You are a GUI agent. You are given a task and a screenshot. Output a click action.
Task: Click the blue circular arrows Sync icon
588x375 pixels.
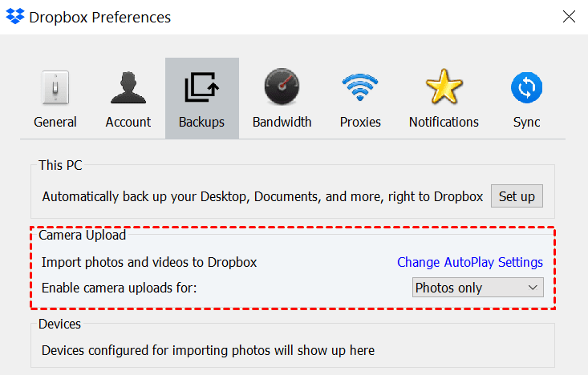(x=526, y=87)
